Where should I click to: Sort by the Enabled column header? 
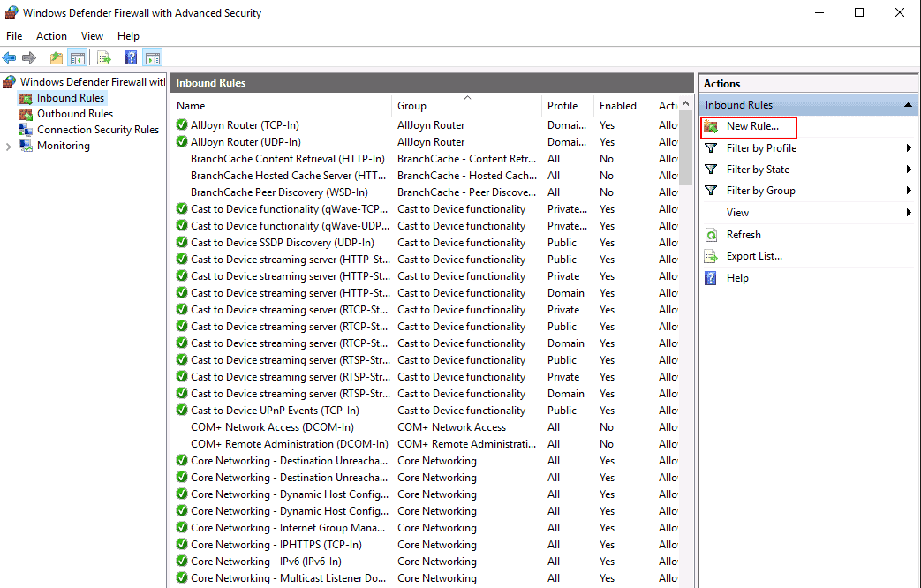coord(623,106)
